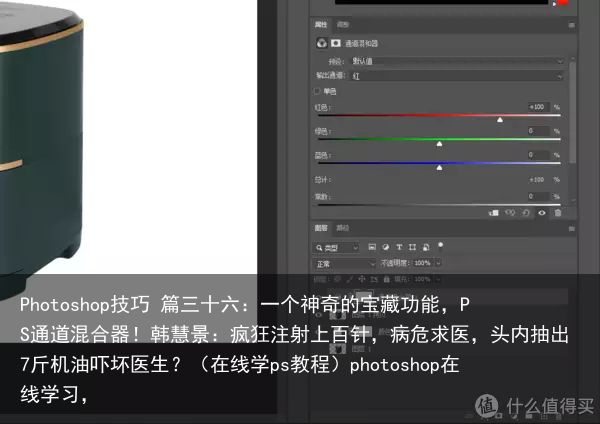
Task: Click the red channel value field
Action: click(538, 107)
